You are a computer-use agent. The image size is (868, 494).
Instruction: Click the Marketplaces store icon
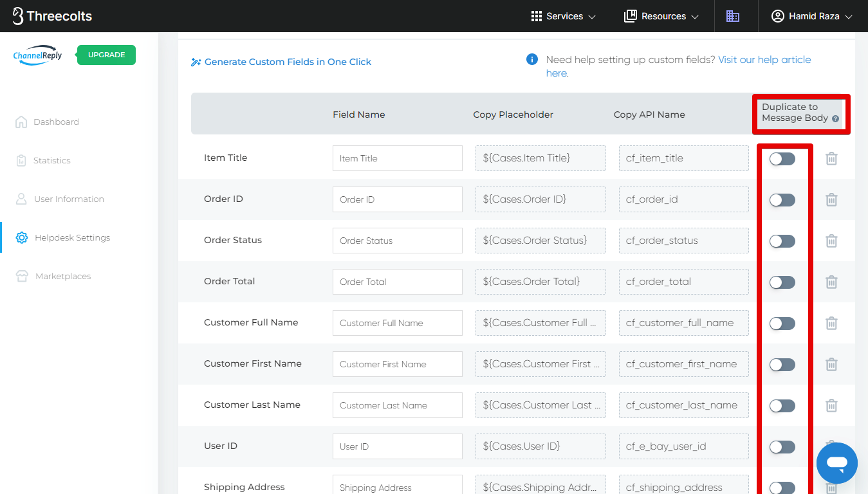click(23, 277)
